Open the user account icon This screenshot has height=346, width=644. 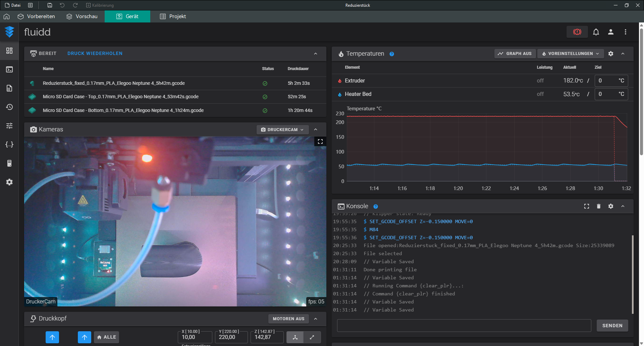611,32
